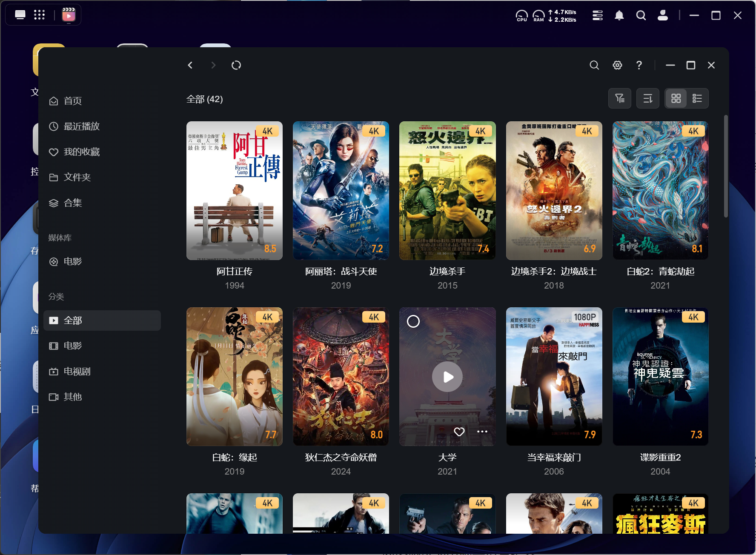Click the 大学 title text
The width and height of the screenshot is (756, 555).
(x=447, y=458)
